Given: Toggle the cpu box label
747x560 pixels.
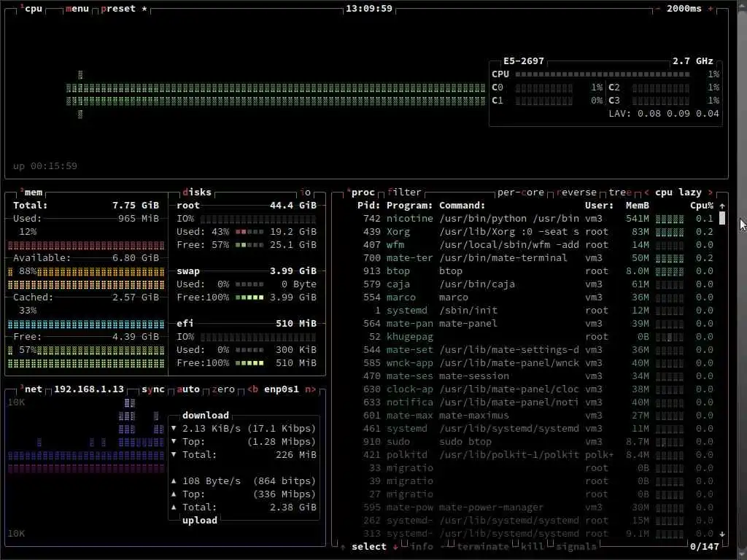Looking at the screenshot, I should 31,9.
